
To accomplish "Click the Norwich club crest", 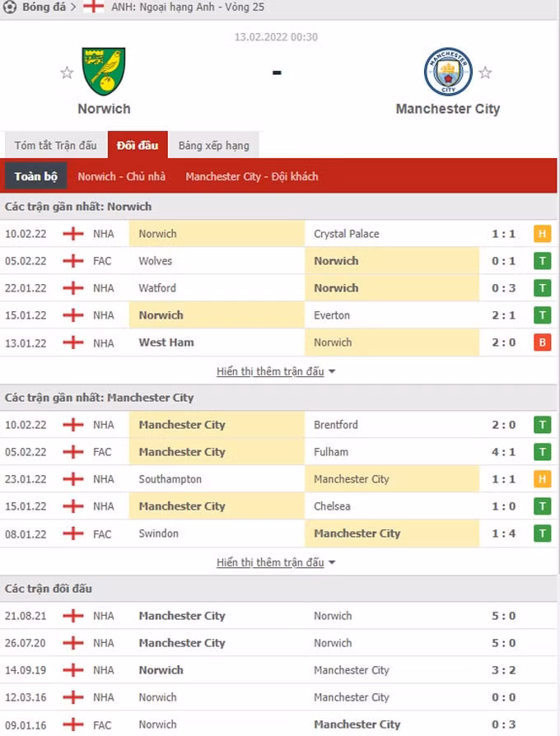I will point(104,72).
